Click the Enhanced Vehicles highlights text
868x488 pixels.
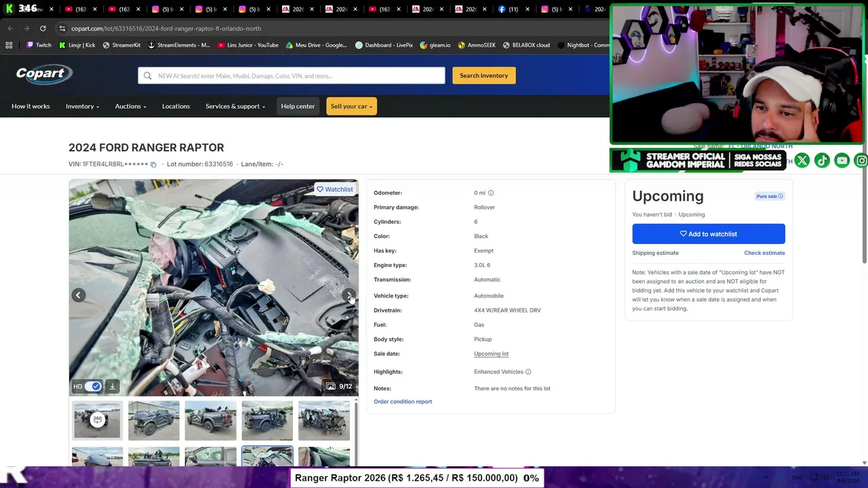tap(498, 372)
